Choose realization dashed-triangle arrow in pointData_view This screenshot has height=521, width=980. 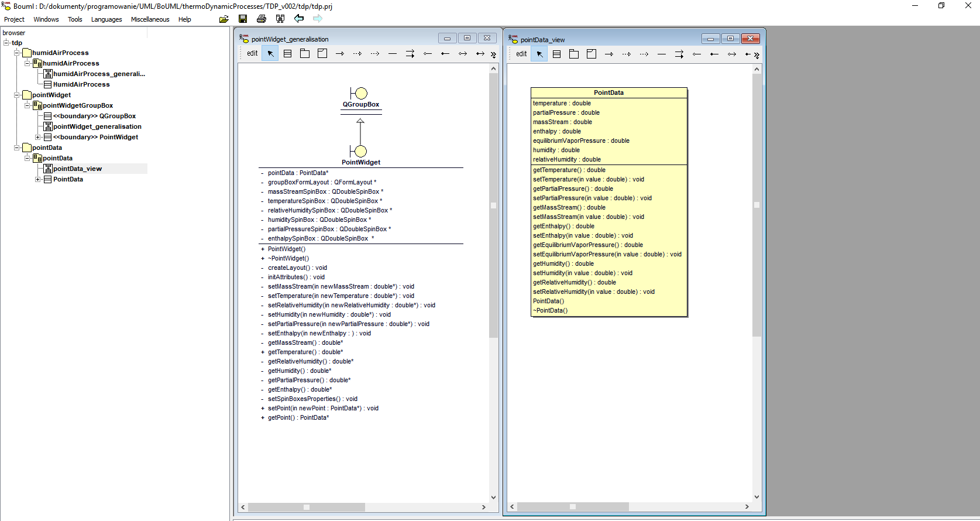pyautogui.click(x=627, y=54)
